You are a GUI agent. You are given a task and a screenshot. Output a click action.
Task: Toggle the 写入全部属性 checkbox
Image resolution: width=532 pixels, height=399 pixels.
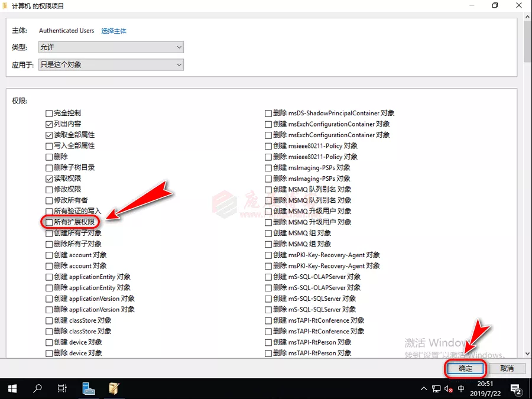[x=49, y=146]
